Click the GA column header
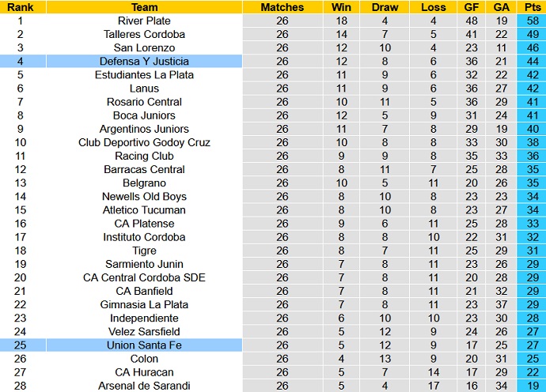This screenshot has width=546, height=392. click(x=502, y=7)
